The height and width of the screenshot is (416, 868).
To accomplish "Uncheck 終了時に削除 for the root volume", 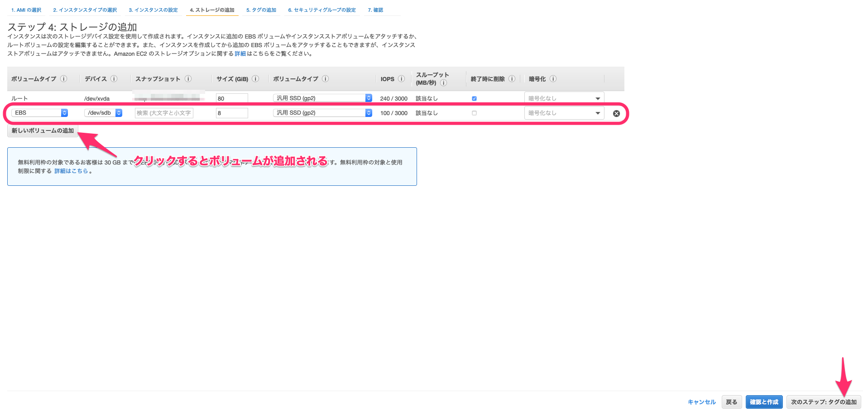I will click(474, 98).
